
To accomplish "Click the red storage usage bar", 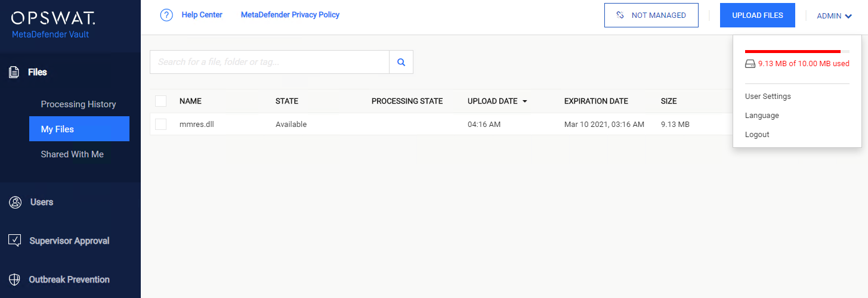I will (792, 51).
